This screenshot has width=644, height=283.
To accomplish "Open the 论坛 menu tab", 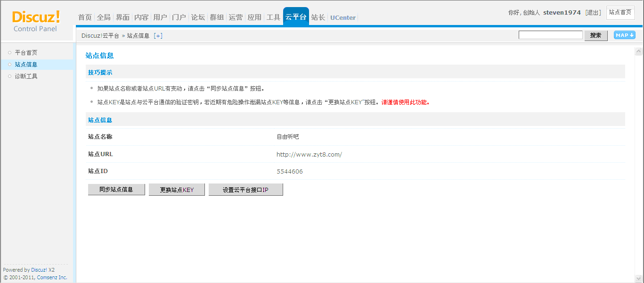I will coord(198,17).
